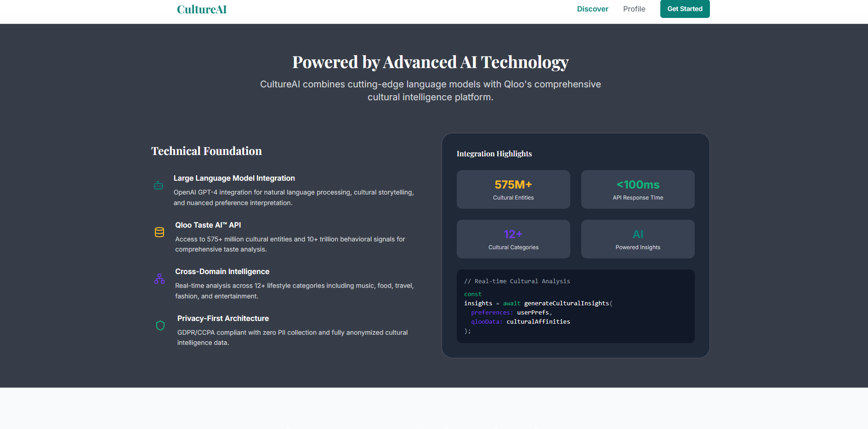Select the 12+ Cultural Categories card
This screenshot has width=868, height=429.
pos(513,239)
